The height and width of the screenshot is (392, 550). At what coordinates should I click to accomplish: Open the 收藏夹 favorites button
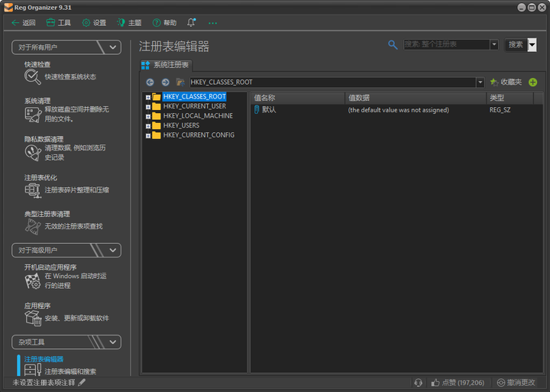(x=506, y=82)
